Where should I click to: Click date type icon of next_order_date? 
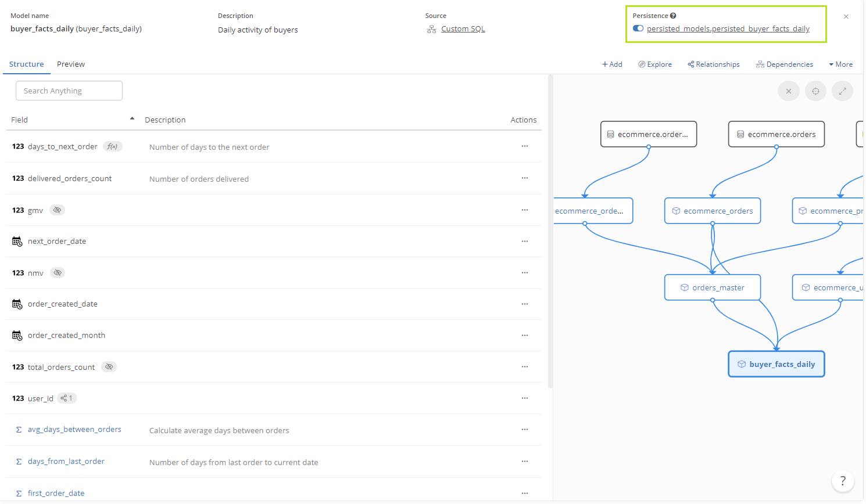[x=17, y=241]
